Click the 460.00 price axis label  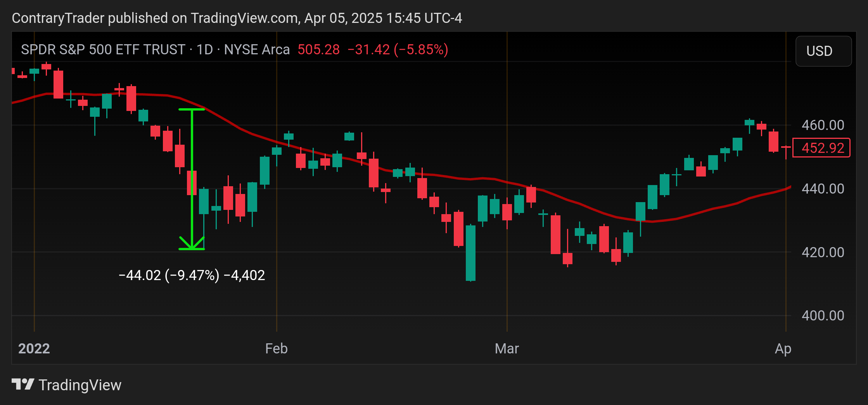pyautogui.click(x=823, y=125)
